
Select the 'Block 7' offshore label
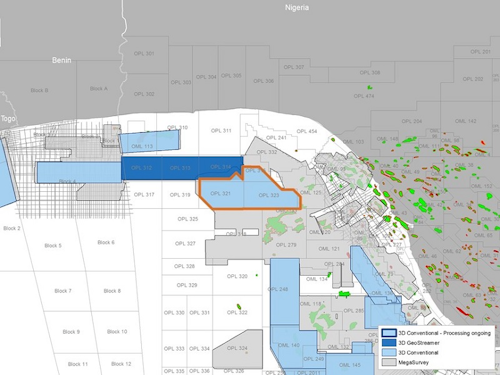[x=63, y=291]
